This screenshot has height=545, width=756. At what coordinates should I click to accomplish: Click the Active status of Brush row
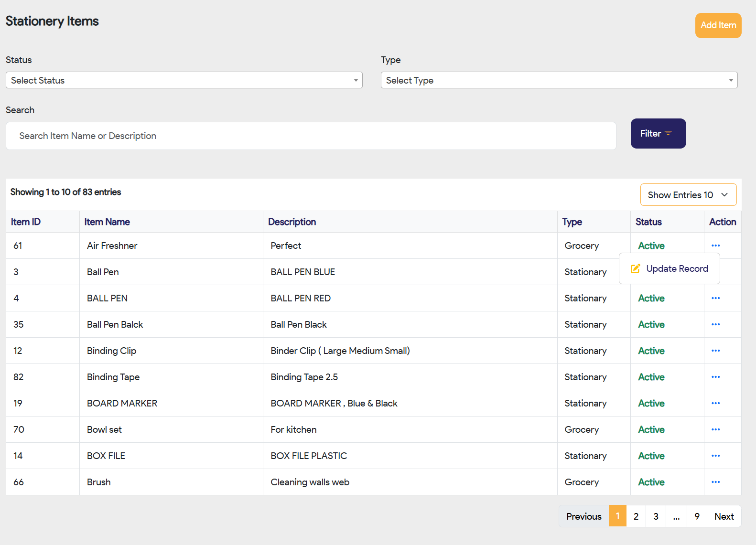coord(651,482)
